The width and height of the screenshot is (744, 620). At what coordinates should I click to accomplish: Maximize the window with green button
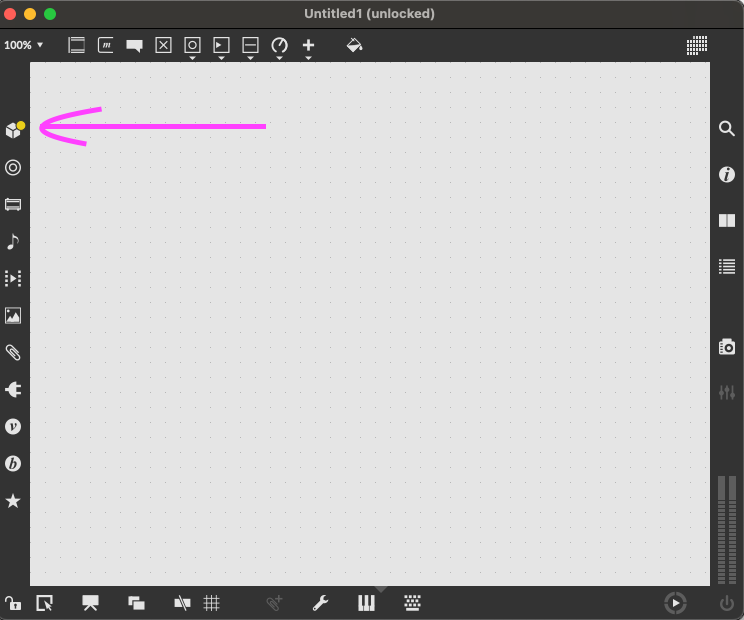[x=50, y=14]
